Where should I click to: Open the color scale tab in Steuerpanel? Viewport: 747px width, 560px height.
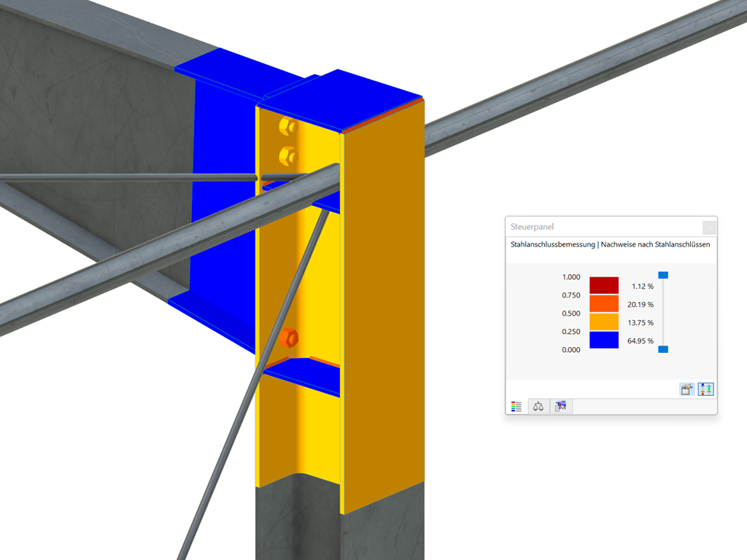516,406
